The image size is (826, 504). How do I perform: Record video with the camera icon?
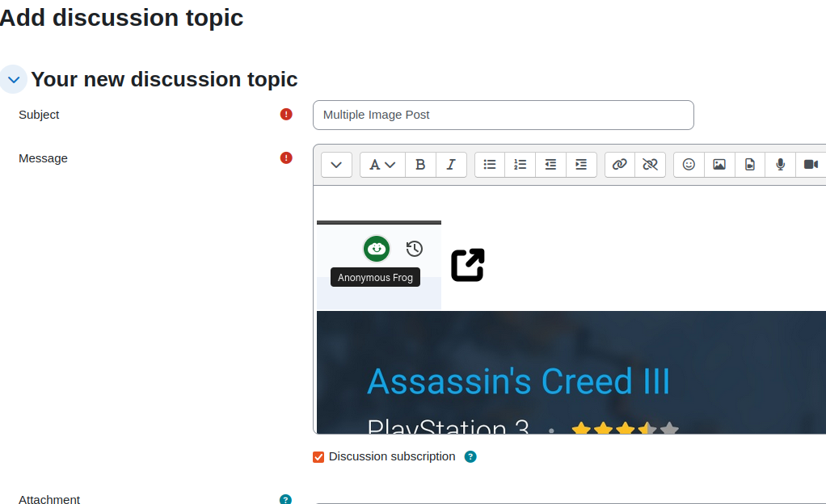(x=811, y=165)
